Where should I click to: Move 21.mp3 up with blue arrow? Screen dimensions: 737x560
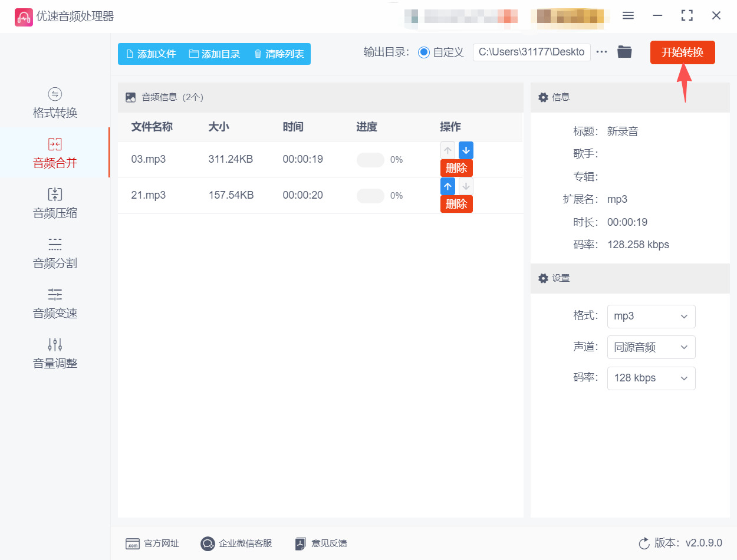448,186
